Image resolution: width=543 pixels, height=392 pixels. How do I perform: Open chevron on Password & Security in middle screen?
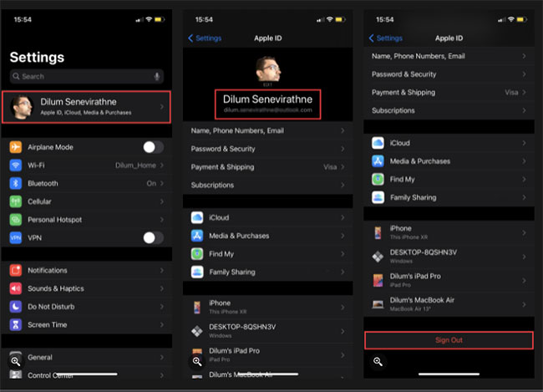343,149
